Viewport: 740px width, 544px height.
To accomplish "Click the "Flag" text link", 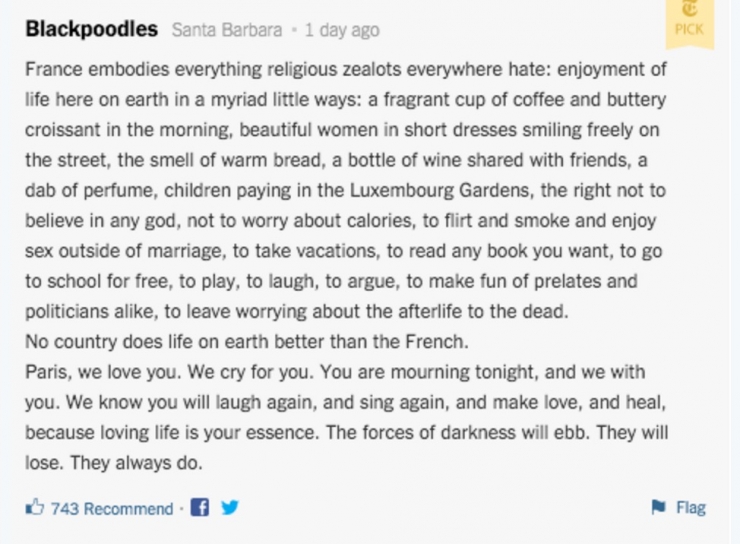I will (x=691, y=508).
